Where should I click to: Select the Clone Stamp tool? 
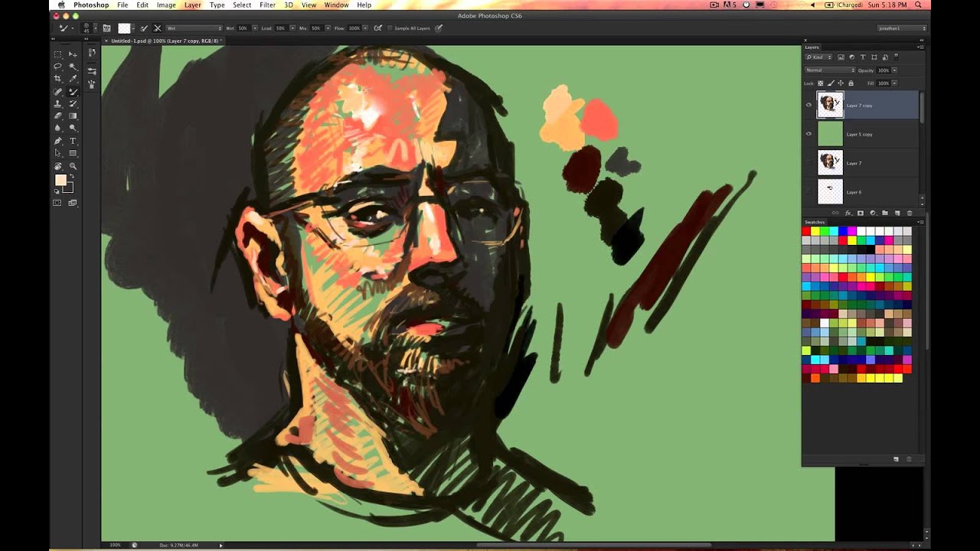coord(57,103)
